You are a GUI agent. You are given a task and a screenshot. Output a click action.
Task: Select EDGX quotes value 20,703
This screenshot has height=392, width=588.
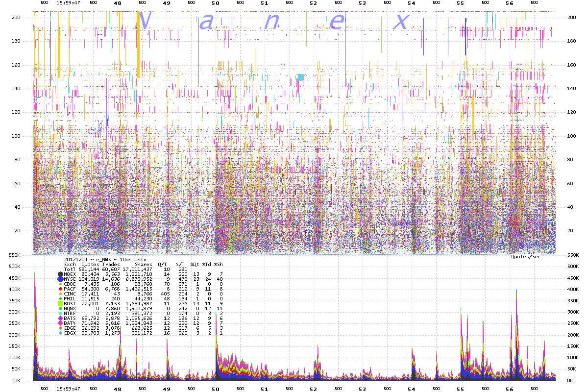pos(91,334)
